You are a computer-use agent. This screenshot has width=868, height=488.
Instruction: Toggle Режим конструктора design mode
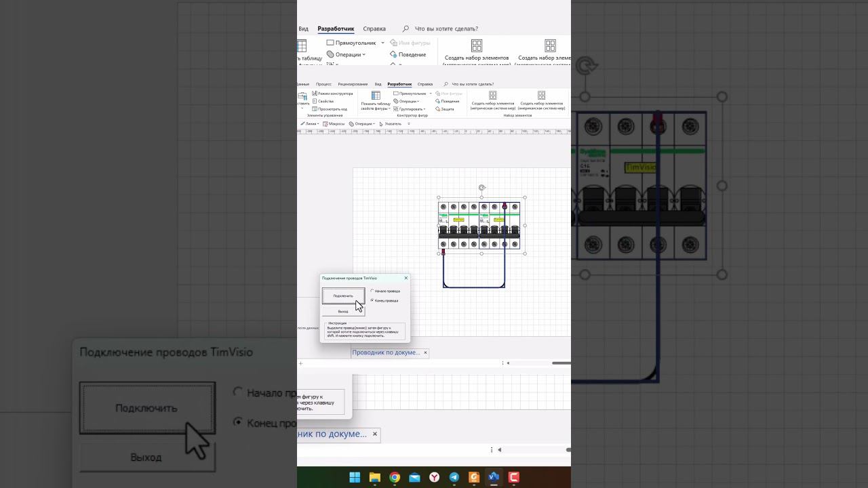[332, 94]
